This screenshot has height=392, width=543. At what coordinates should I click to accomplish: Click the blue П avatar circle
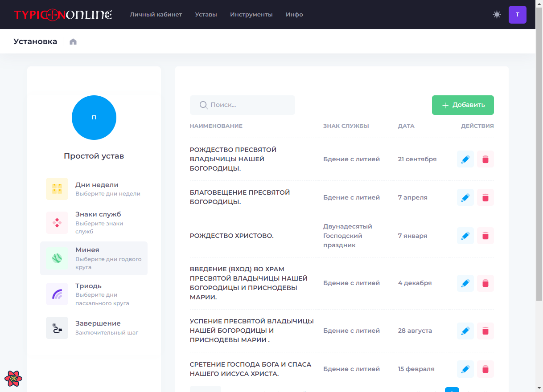pos(94,118)
